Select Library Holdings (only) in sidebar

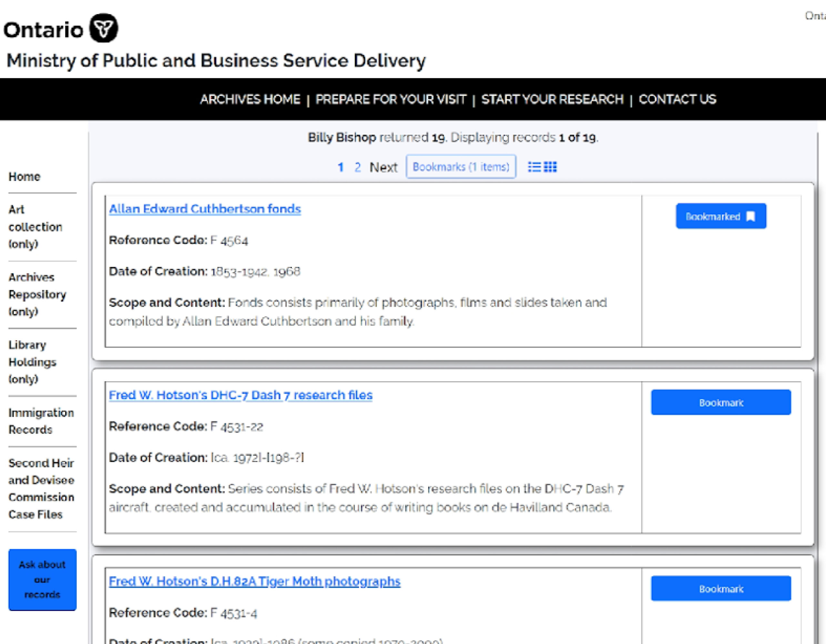[x=33, y=362]
